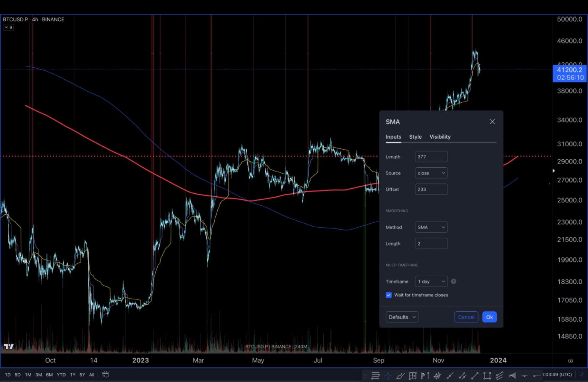Click the BTCUSD.P 4h BINANCE chart title
This screenshot has height=382, width=588.
(34, 19)
